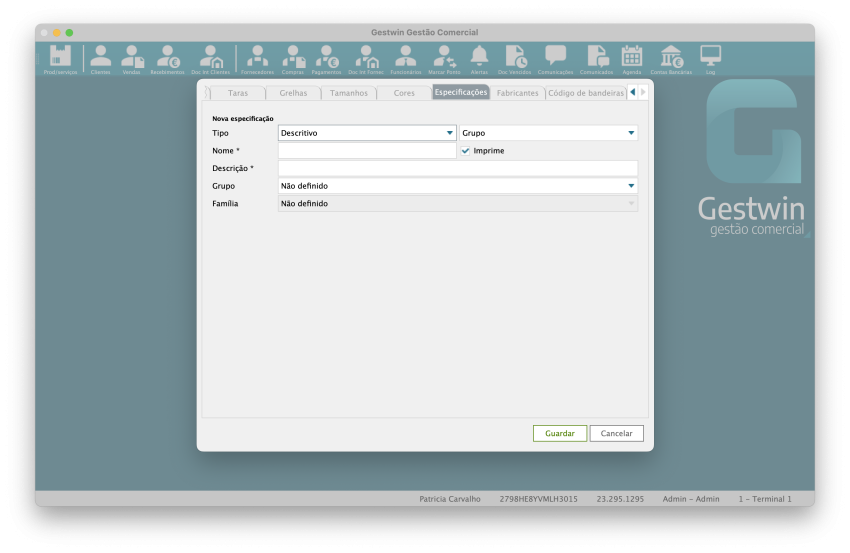The image size is (850, 553).
Task: Open Contas Bancárias bank icon
Action: [x=671, y=58]
